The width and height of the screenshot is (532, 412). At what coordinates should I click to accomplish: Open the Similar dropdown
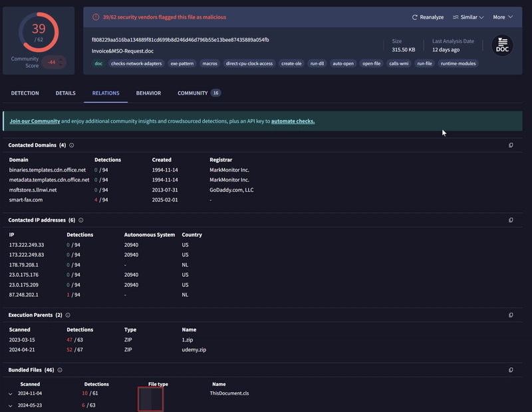tap(468, 17)
